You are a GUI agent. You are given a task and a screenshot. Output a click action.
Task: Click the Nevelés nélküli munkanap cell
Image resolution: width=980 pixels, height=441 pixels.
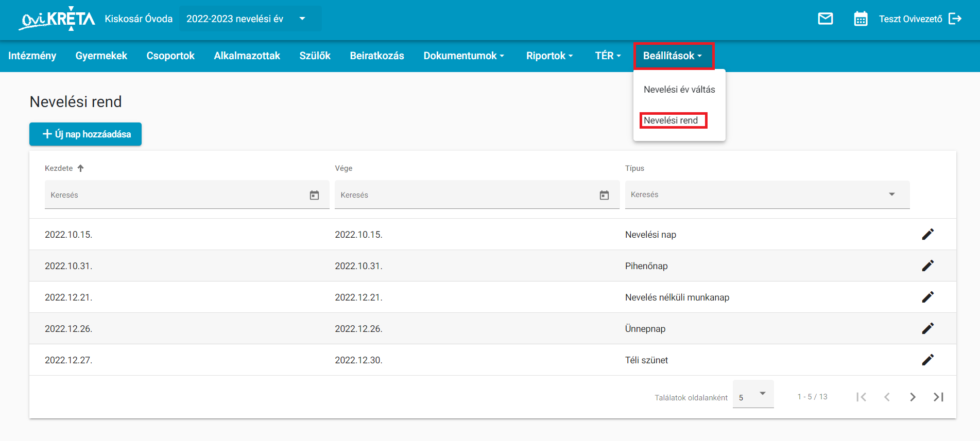click(x=677, y=297)
